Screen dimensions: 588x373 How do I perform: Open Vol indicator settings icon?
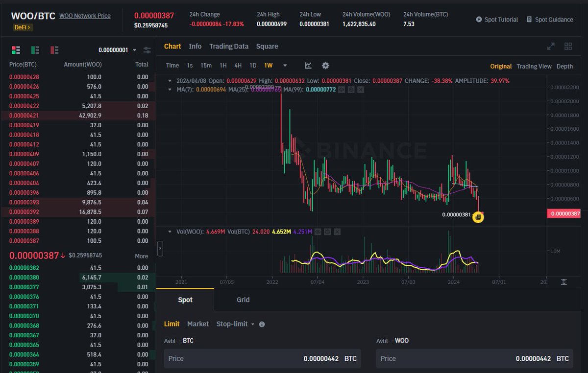(328, 232)
